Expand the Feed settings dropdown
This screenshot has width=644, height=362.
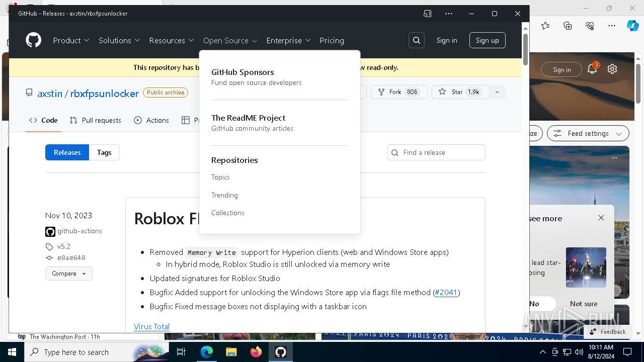point(588,133)
